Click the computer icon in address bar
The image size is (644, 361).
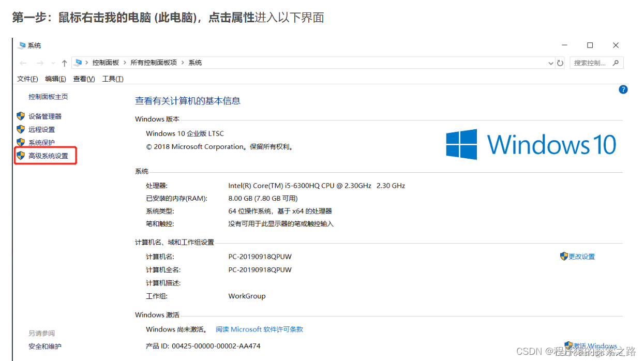point(78,63)
